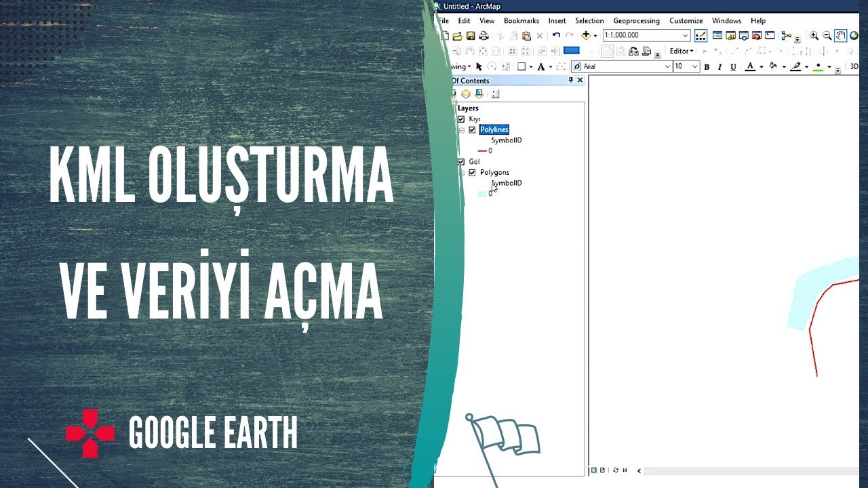Click the Add Data button
This screenshot has height=488, width=868.
point(586,35)
